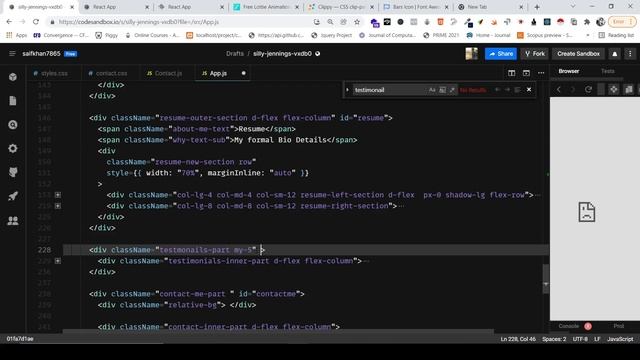The width and height of the screenshot is (640, 360).
Task: Switch to the Browser preview tab
Action: (569, 71)
